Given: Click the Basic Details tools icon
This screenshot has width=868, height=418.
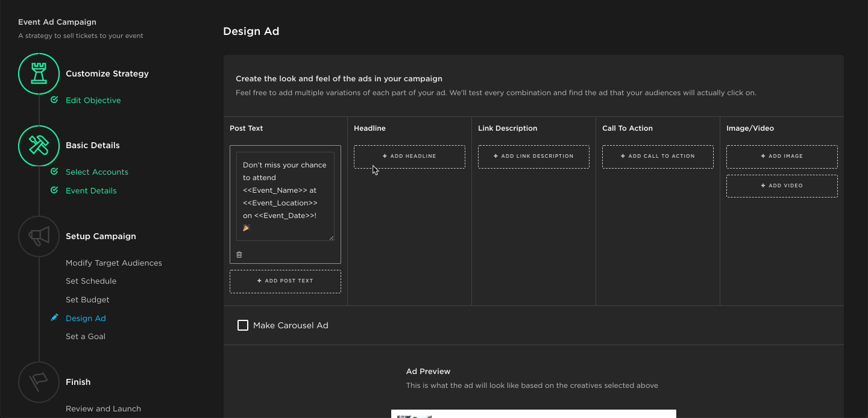Looking at the screenshot, I should [x=39, y=146].
